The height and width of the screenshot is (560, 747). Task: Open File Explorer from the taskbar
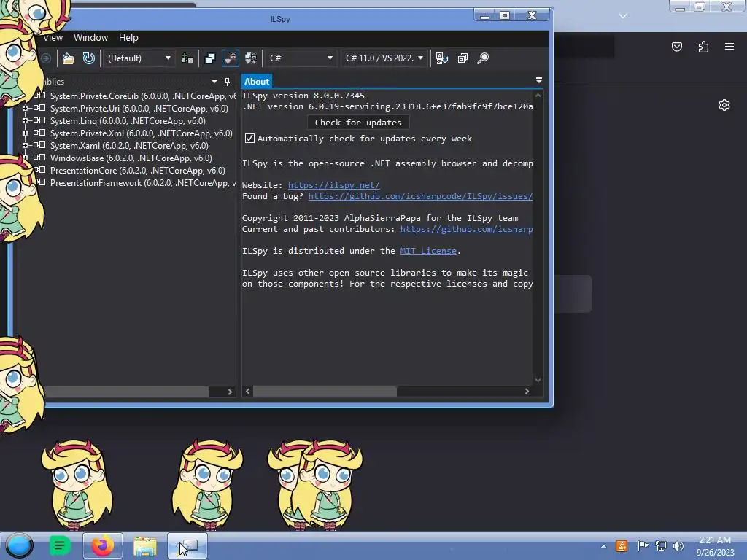click(x=145, y=545)
